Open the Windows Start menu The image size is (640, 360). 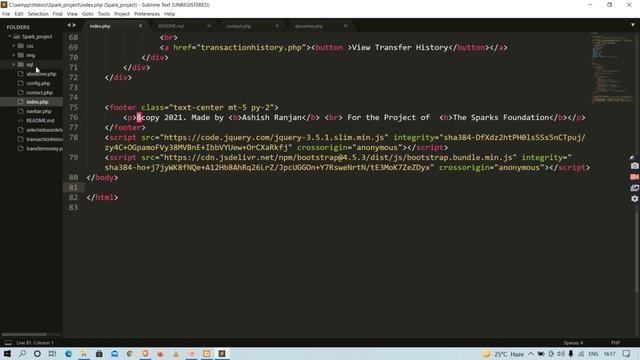(x=7, y=353)
